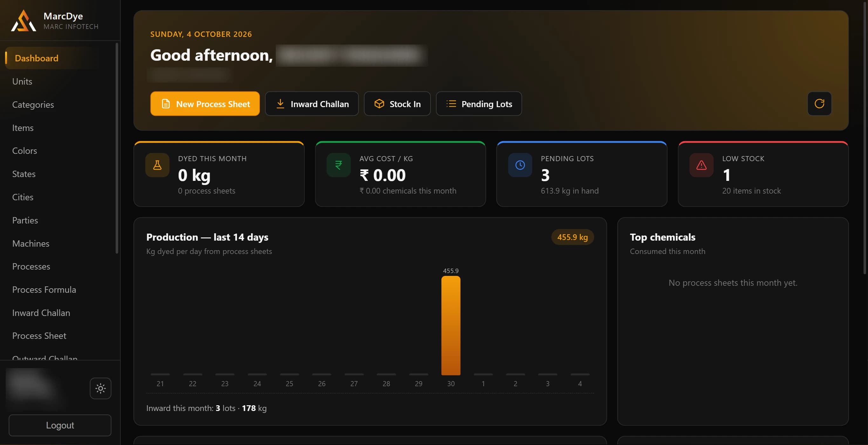Click the clock icon on Pending Lots card
The width and height of the screenshot is (868, 445).
(x=520, y=165)
